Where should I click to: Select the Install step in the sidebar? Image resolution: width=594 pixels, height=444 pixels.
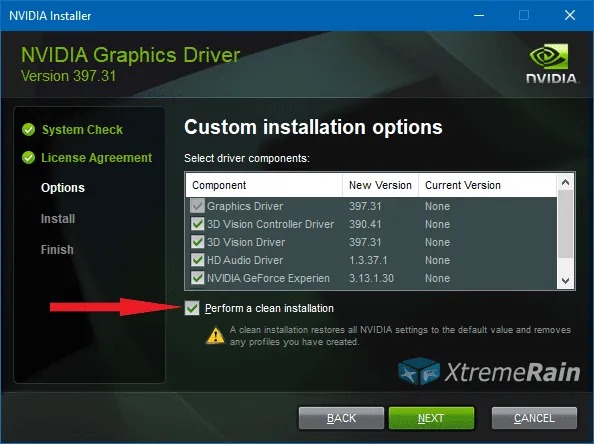click(x=58, y=219)
